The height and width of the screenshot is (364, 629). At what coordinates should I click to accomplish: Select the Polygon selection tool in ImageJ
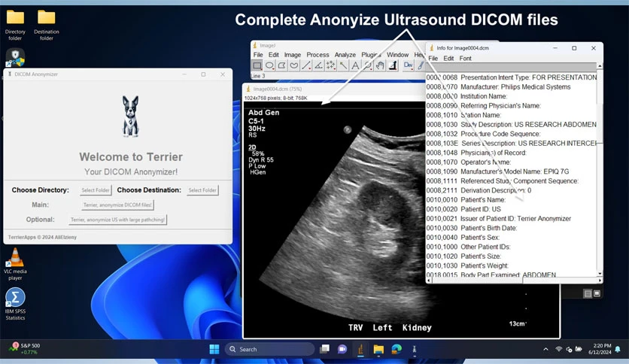click(x=282, y=65)
